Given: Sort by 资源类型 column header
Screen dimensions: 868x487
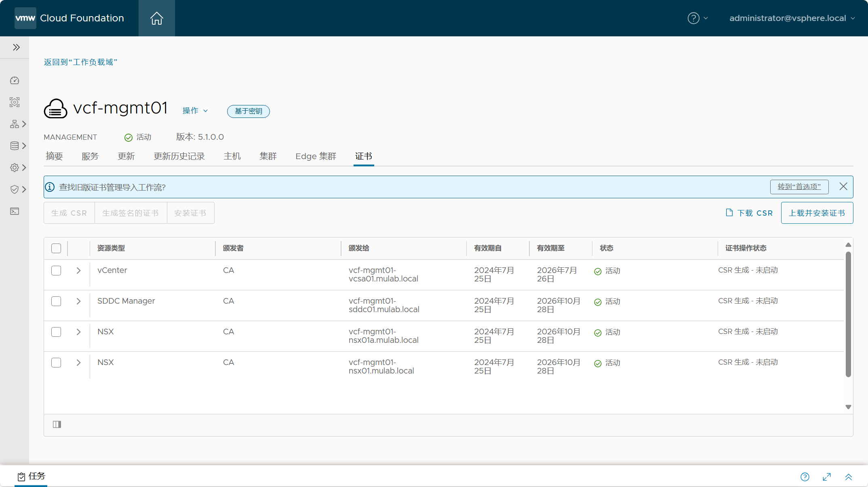Looking at the screenshot, I should click(x=111, y=248).
